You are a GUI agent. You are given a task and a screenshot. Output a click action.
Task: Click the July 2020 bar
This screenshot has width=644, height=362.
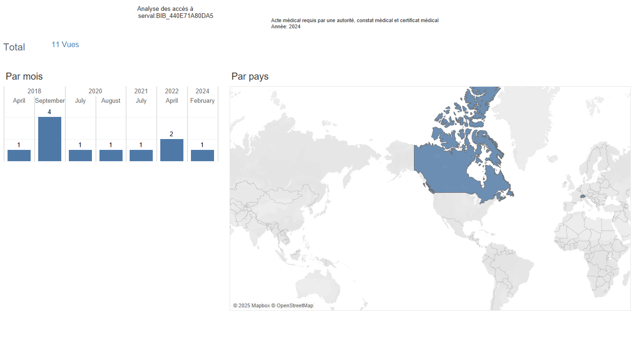(80, 156)
